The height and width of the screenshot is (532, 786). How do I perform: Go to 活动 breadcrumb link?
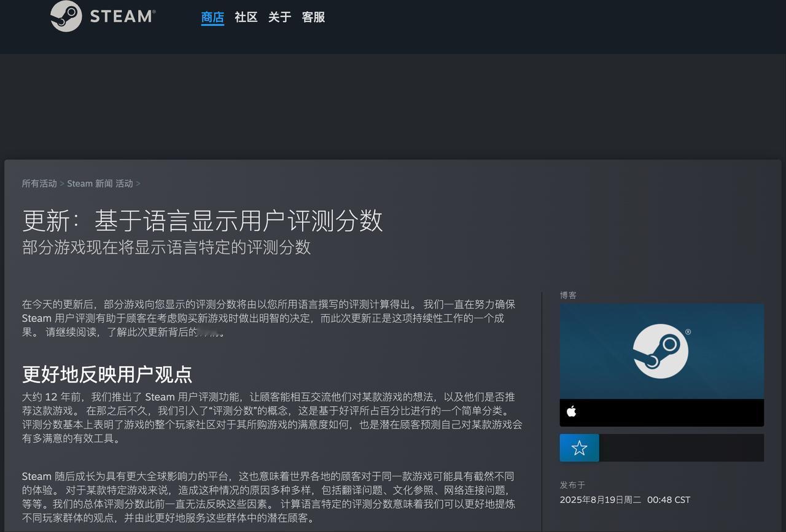pos(124,183)
